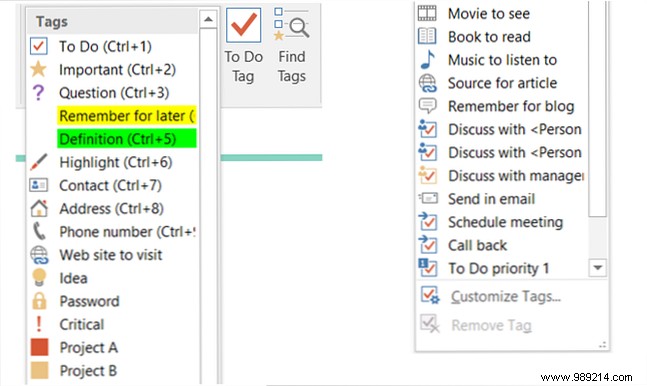Click the Music to listen to note icon
Image resolution: width=647 pixels, height=386 pixels.
[x=427, y=59]
